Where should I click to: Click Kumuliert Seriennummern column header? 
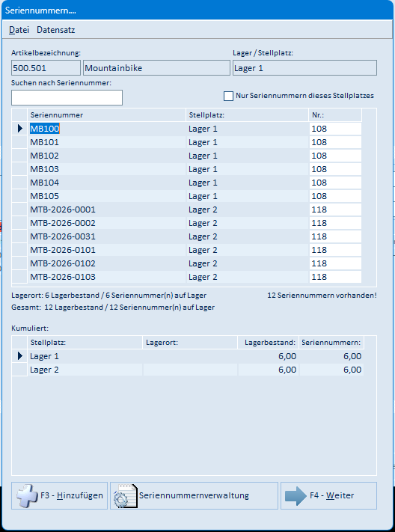click(331, 343)
